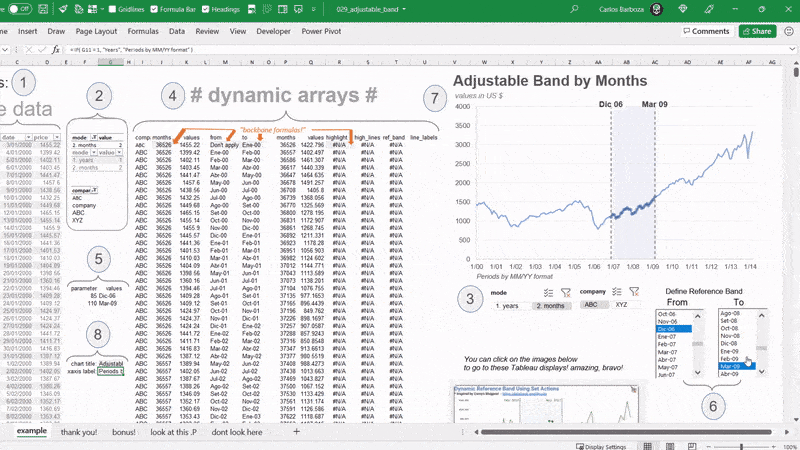800x450 pixels.
Task: Open Customize Quick Access Toolbar dropdown
Action: tap(314, 9)
